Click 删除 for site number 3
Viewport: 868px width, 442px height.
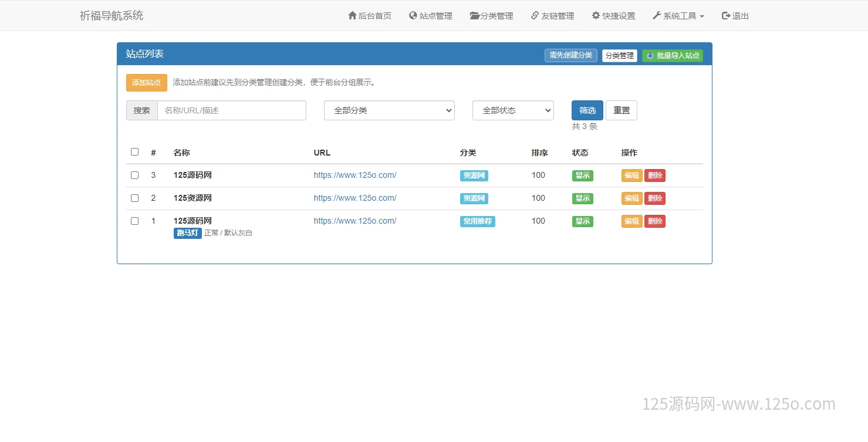click(x=655, y=176)
